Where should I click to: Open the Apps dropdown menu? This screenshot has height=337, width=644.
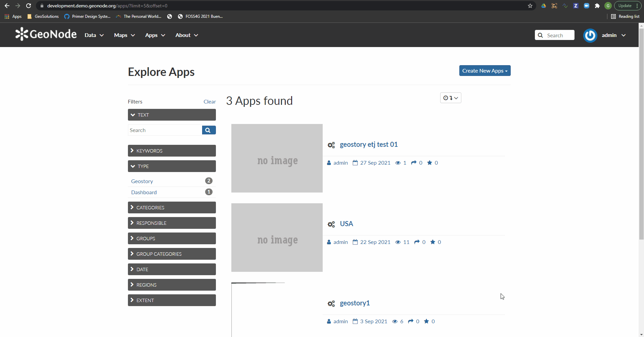(x=155, y=35)
